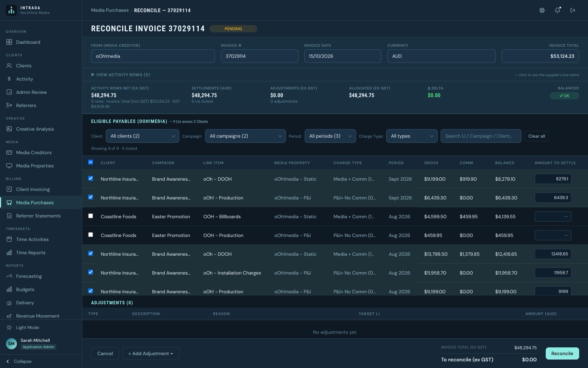Click the Referrers icon

point(9,105)
